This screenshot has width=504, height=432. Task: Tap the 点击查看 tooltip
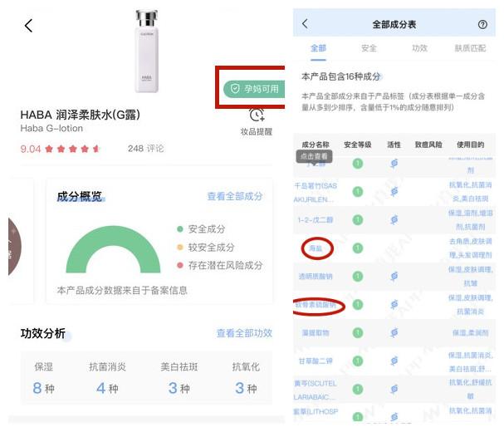point(314,156)
